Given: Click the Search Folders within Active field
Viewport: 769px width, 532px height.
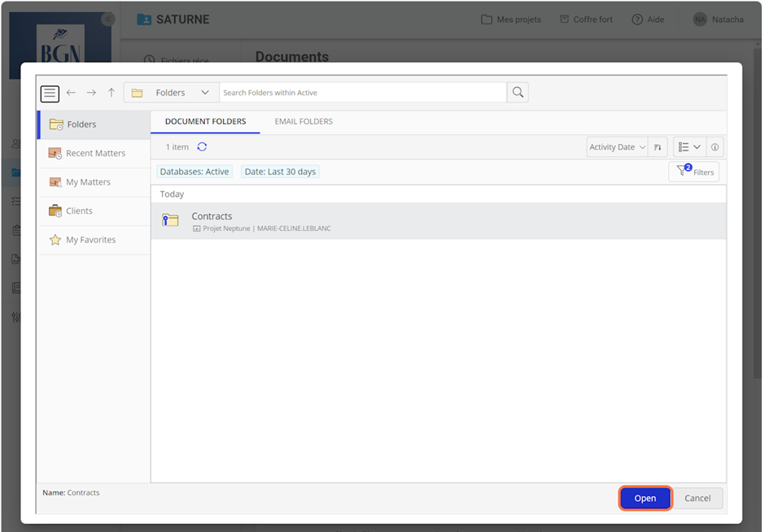Looking at the screenshot, I should click(x=362, y=93).
